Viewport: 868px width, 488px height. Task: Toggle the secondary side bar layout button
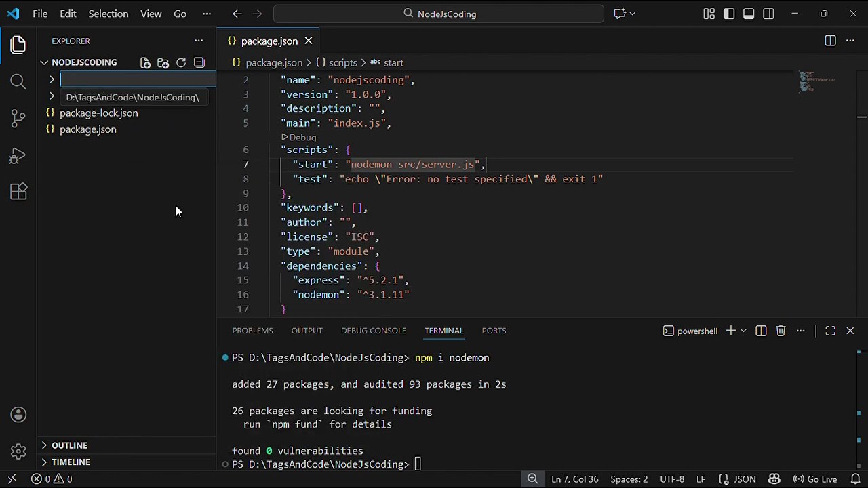[x=768, y=14]
